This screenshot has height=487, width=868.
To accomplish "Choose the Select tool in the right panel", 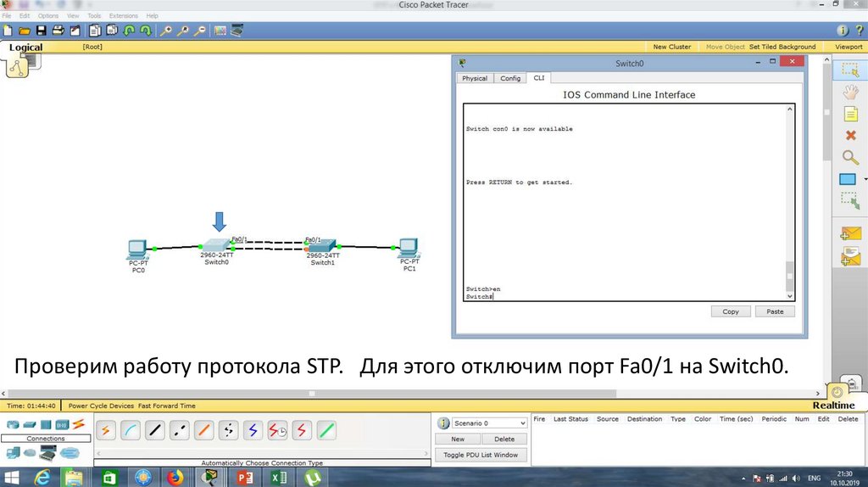I will (849, 70).
